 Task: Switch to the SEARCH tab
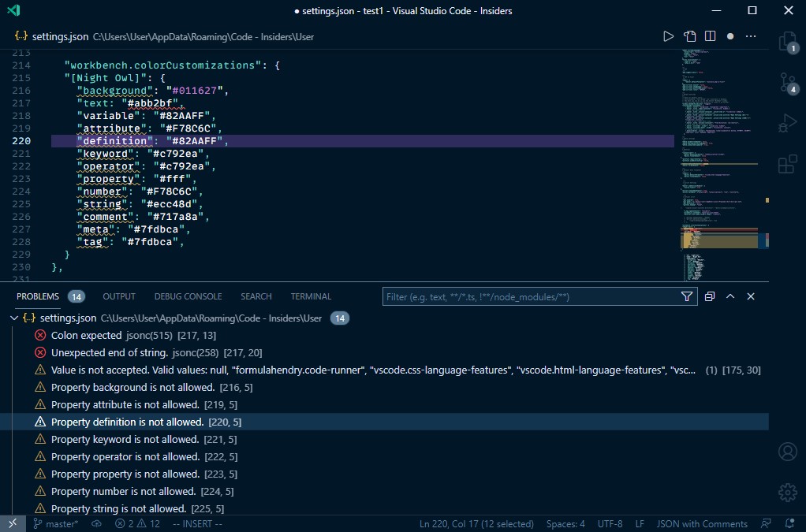click(x=256, y=296)
